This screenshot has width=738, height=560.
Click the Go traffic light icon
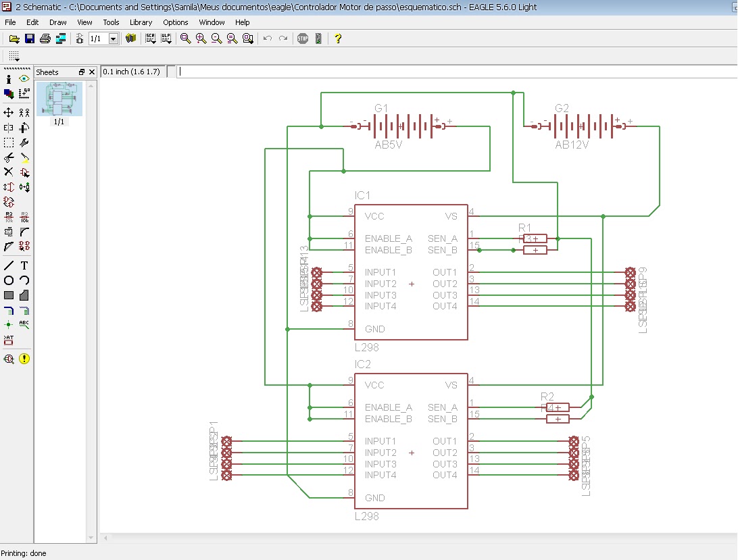pyautogui.click(x=318, y=39)
